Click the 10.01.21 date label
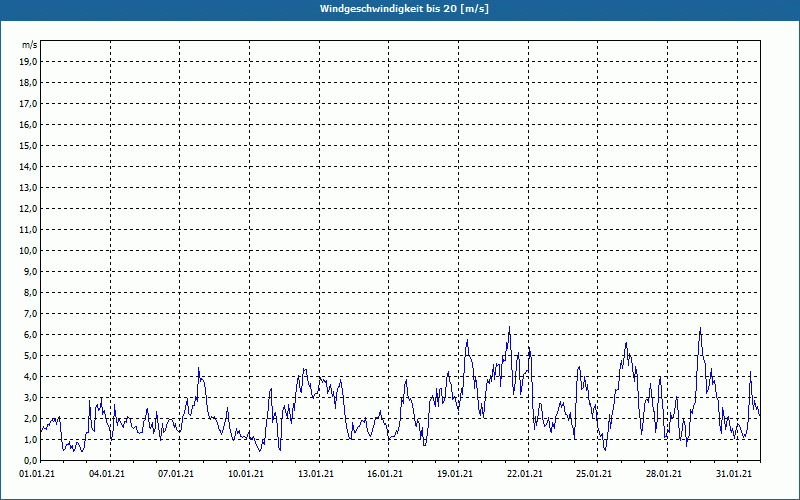800x500 pixels. coord(246,474)
